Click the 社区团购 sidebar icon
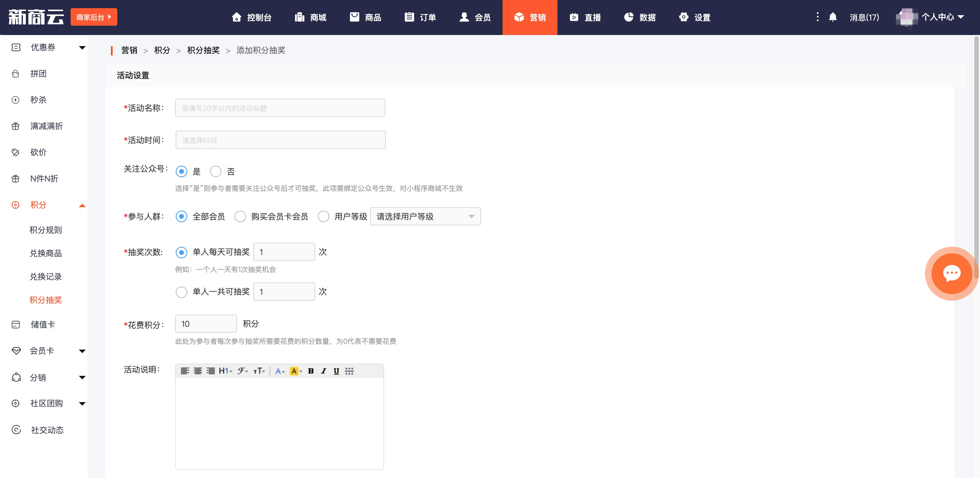Image resolution: width=980 pixels, height=478 pixels. [x=15, y=404]
